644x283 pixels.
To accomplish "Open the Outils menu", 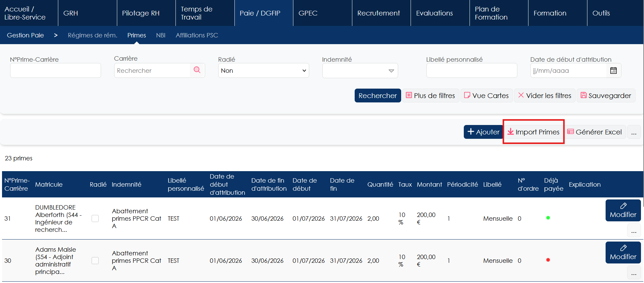I will tap(616, 13).
